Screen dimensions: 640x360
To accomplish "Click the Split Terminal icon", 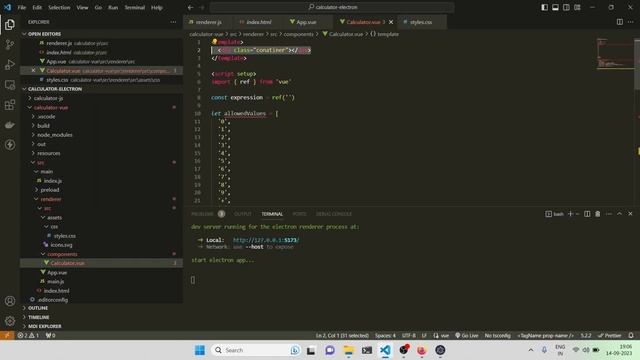I will click(587, 214).
